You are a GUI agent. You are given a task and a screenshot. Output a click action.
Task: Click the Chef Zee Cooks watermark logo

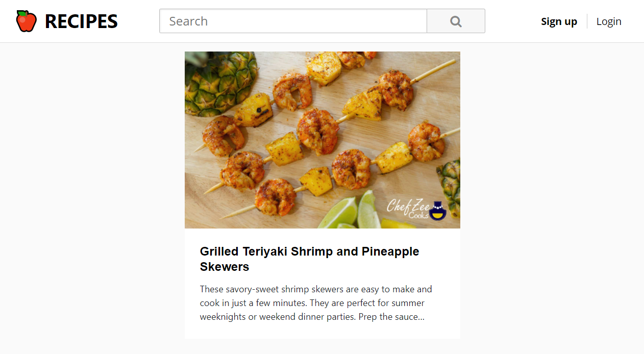click(x=416, y=209)
